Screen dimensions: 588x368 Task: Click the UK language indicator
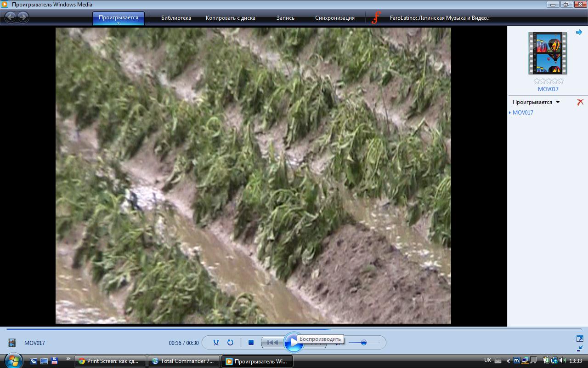488,360
